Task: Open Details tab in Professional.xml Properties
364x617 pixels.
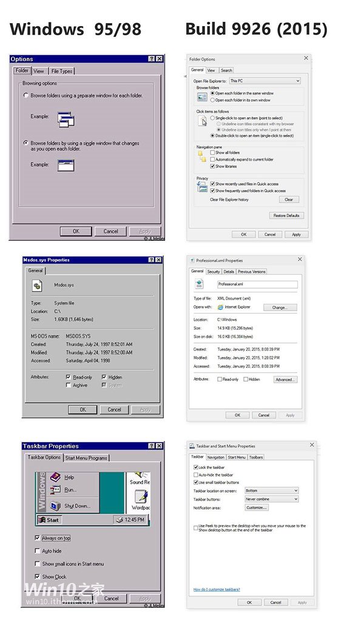Action: point(229,272)
